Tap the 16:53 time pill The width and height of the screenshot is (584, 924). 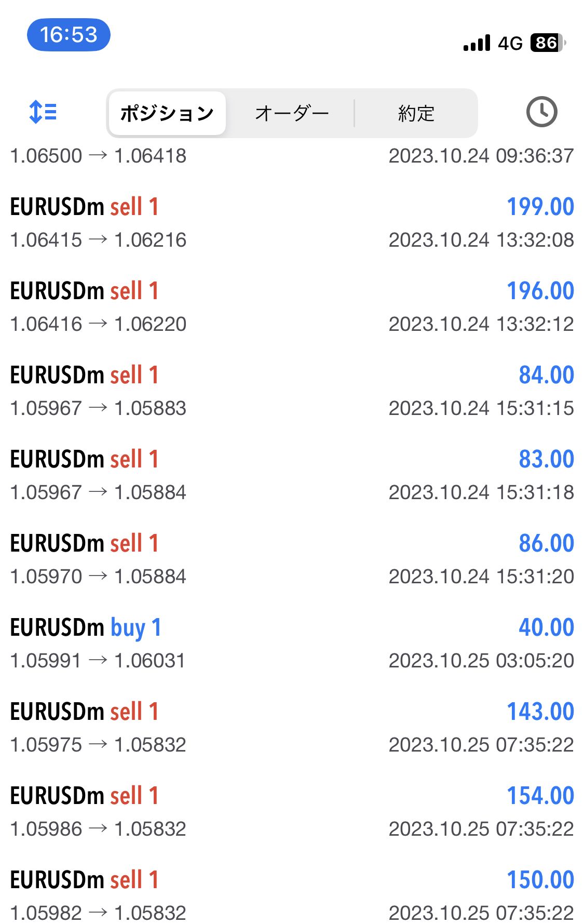(x=69, y=35)
